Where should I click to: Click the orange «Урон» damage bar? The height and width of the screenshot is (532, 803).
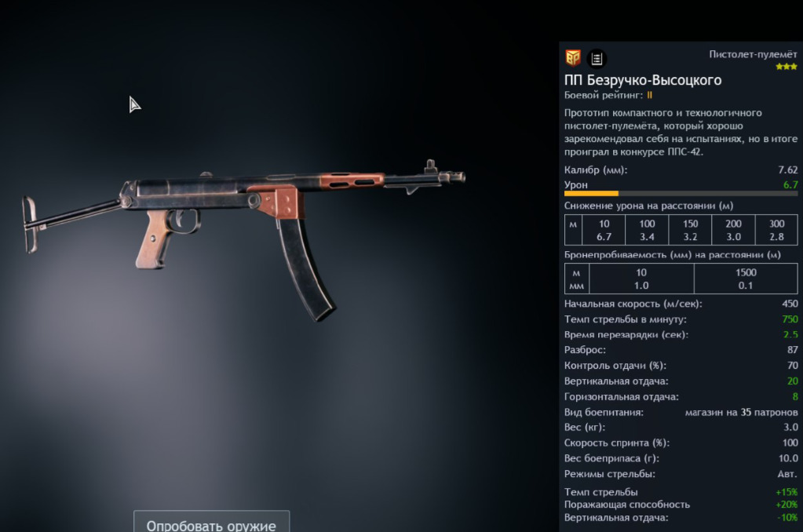coord(592,194)
